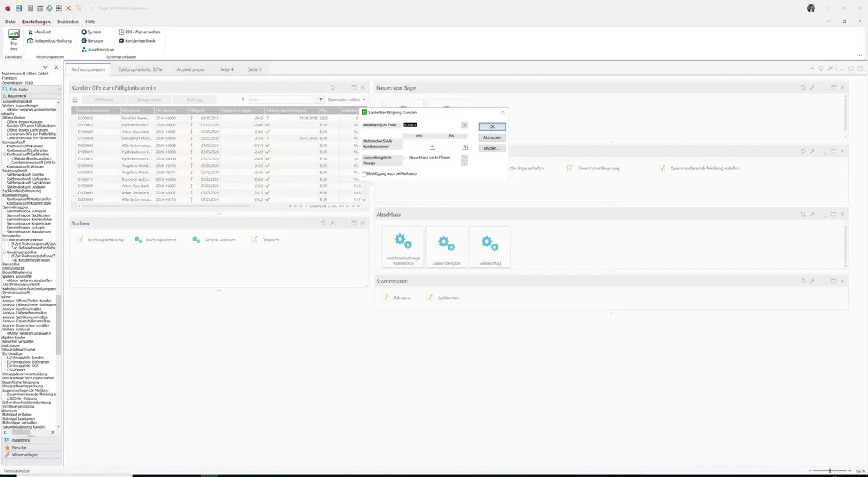
Task: Open Buchungserfassung in the Buchen panel
Action: (x=101, y=239)
